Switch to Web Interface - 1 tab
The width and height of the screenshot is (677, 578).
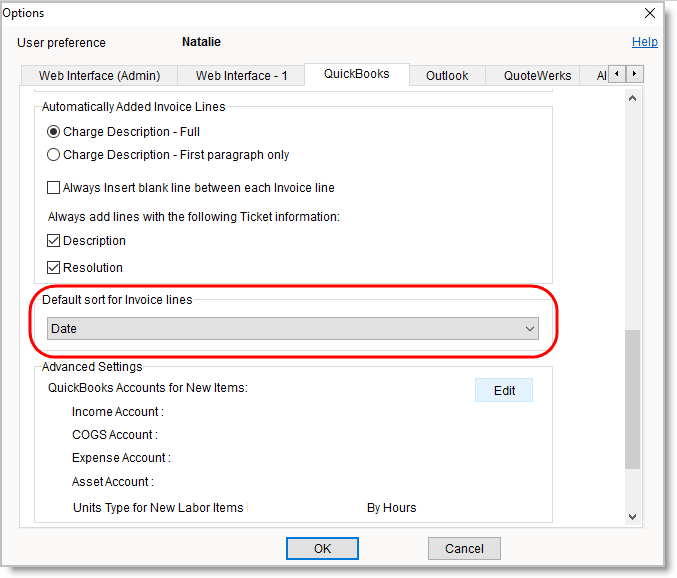(241, 76)
